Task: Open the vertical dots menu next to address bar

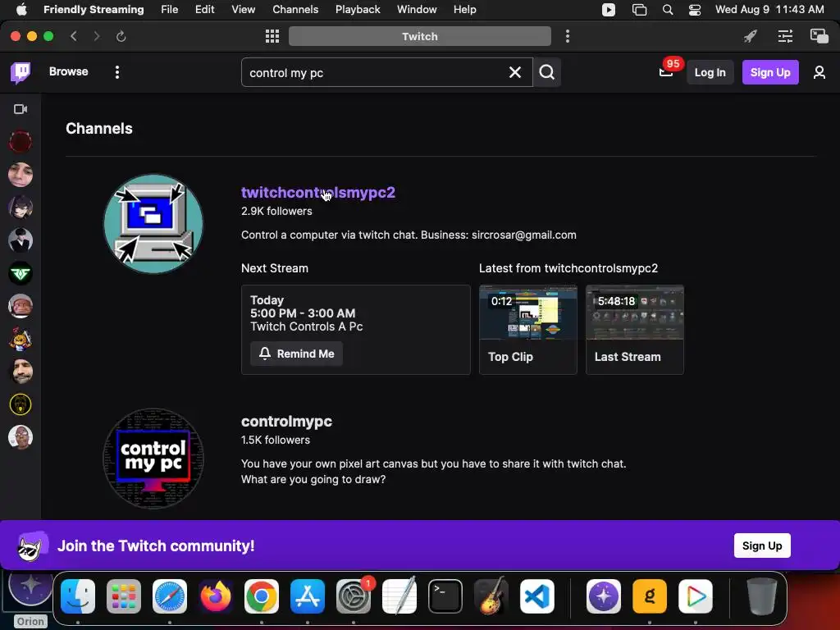Action: click(568, 36)
